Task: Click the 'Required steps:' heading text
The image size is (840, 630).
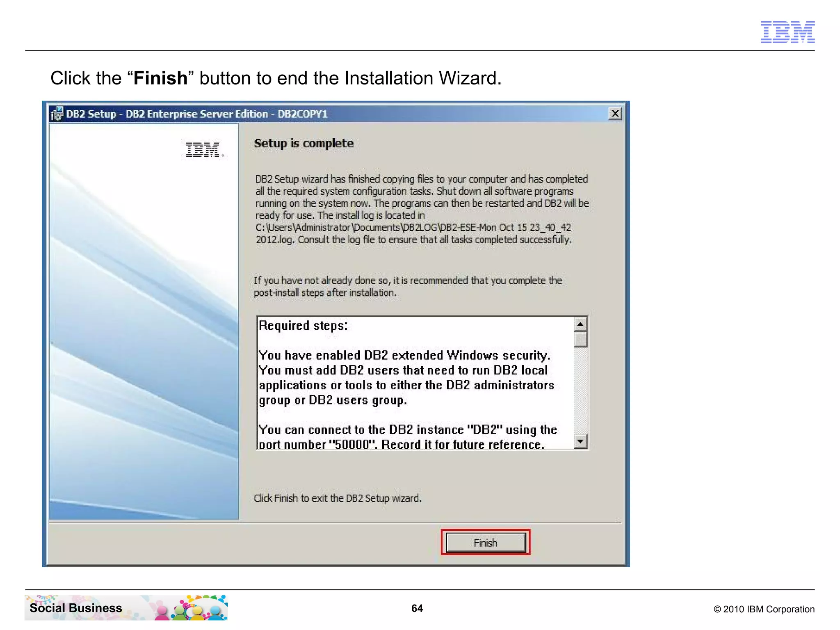Action: click(303, 326)
